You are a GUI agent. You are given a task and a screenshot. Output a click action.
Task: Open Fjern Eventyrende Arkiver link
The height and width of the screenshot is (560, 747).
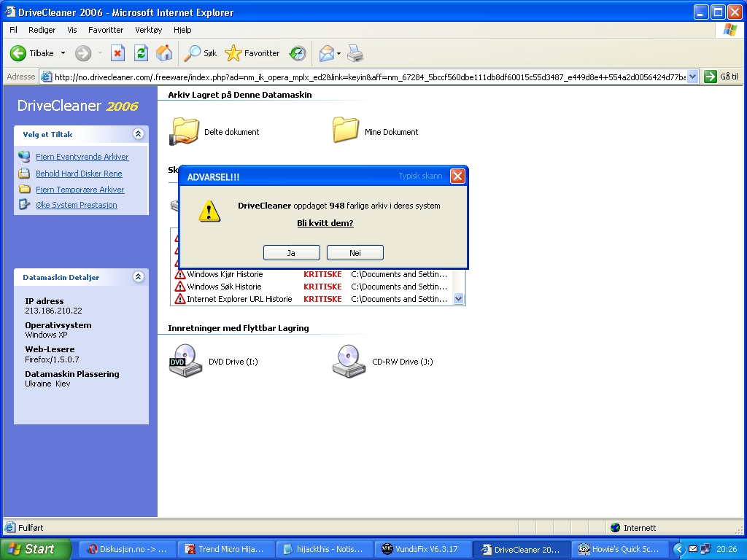82,157
